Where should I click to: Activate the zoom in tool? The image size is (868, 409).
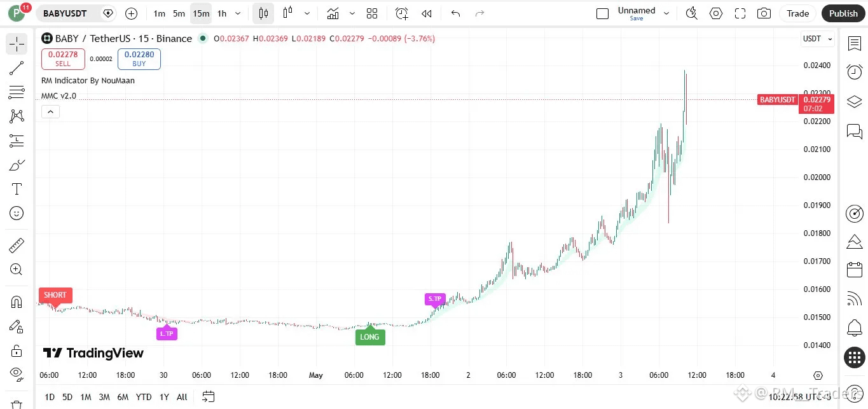17,269
